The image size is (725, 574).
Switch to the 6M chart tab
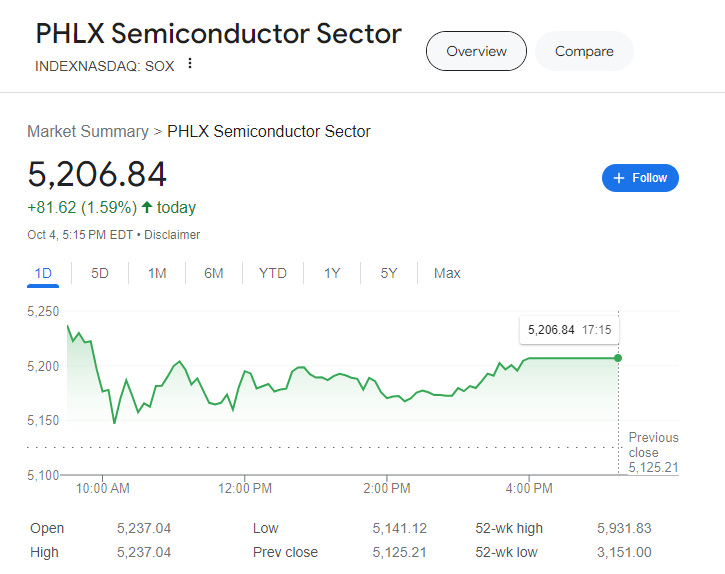(214, 273)
